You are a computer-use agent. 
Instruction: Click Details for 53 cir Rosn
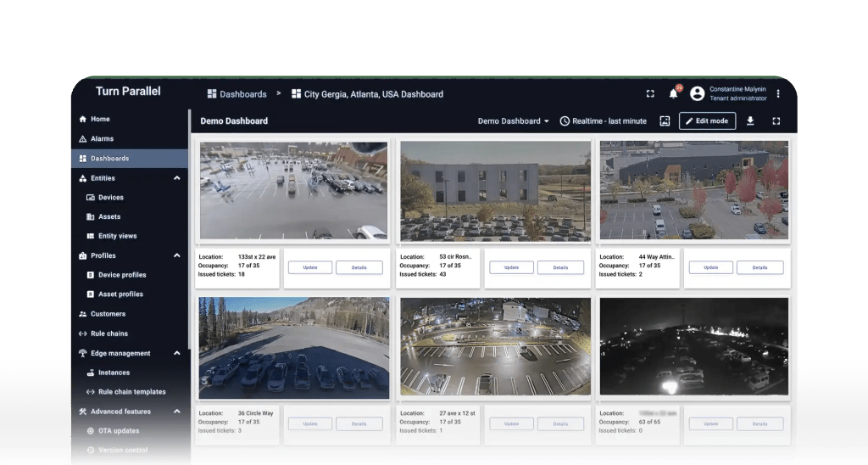pyautogui.click(x=560, y=267)
